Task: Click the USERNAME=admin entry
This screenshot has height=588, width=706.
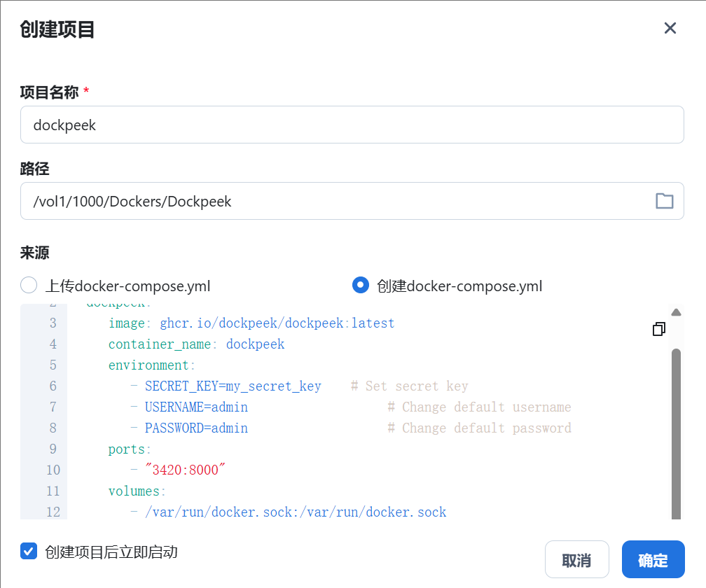Action: pos(196,407)
